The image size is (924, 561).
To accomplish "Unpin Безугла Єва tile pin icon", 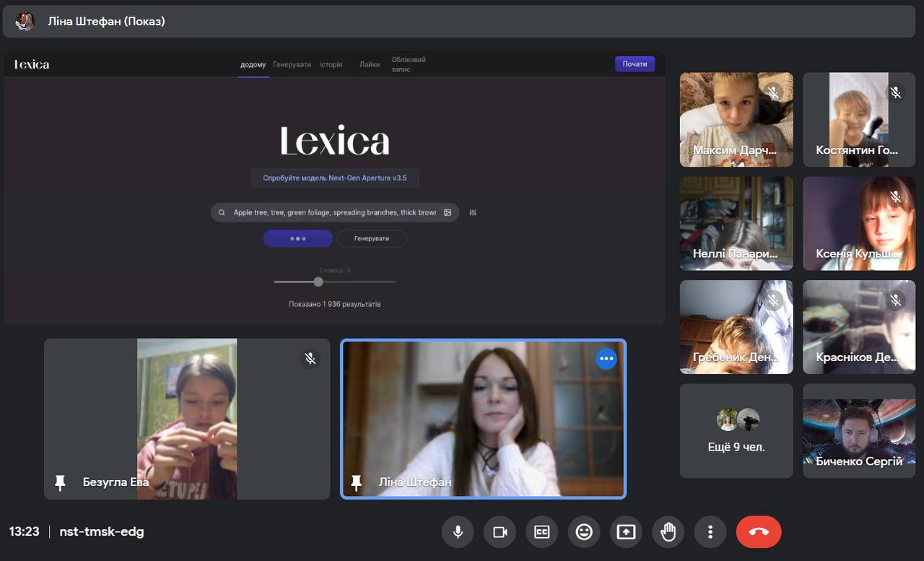I will point(60,482).
